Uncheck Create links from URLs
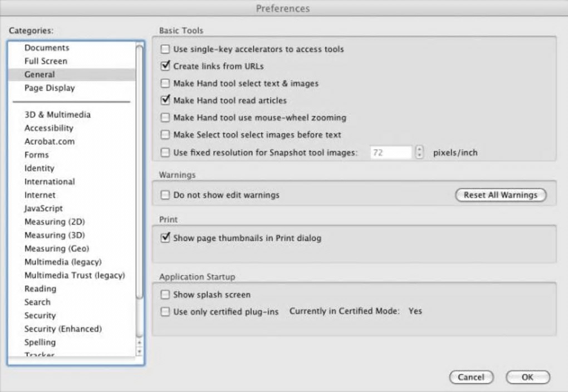Viewport: 568px width, 392px height. [165, 66]
